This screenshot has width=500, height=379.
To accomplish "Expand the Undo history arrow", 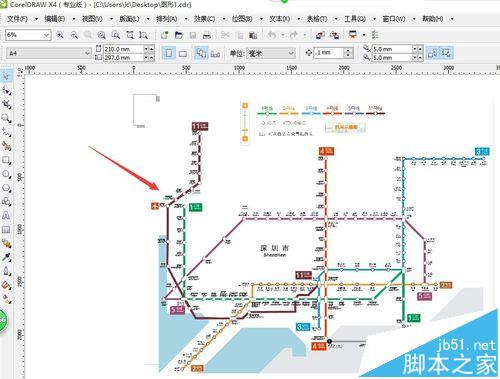I will (x=283, y=35).
